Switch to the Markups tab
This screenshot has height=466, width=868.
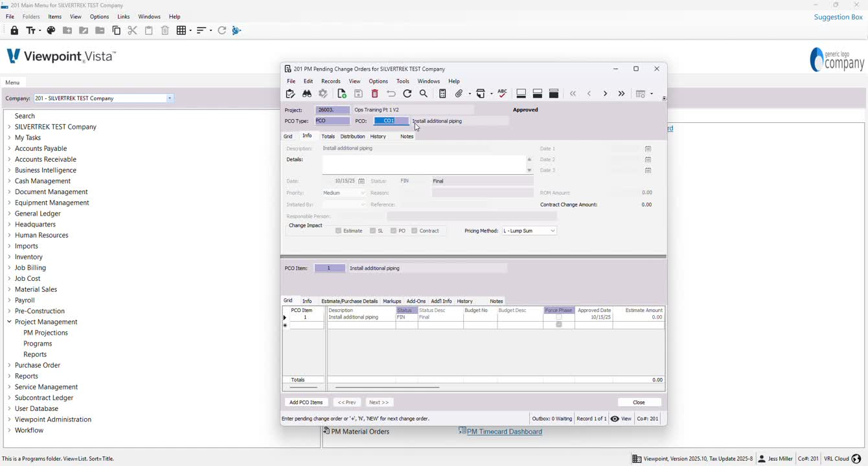click(392, 301)
